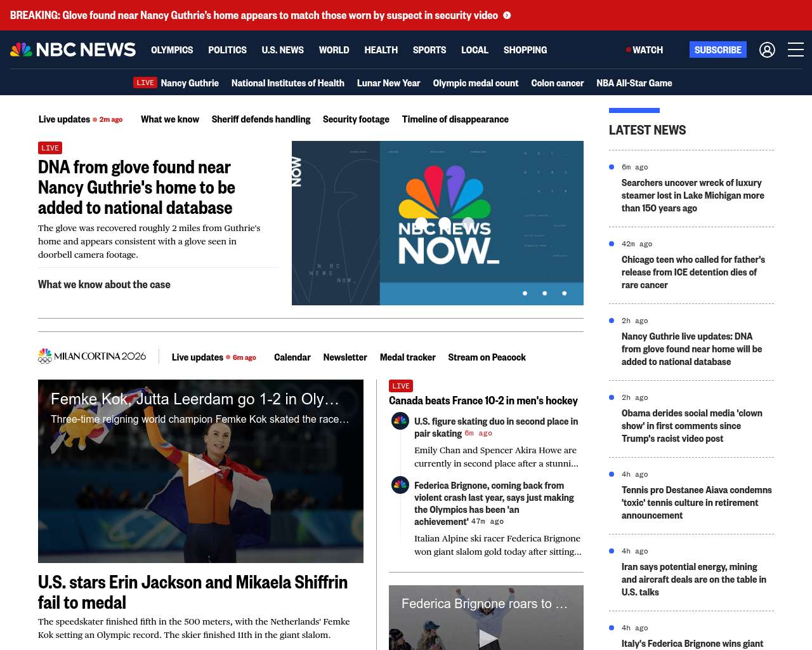Open Olympics Live updates 6m ago link
The width and height of the screenshot is (812, 650).
(214, 357)
